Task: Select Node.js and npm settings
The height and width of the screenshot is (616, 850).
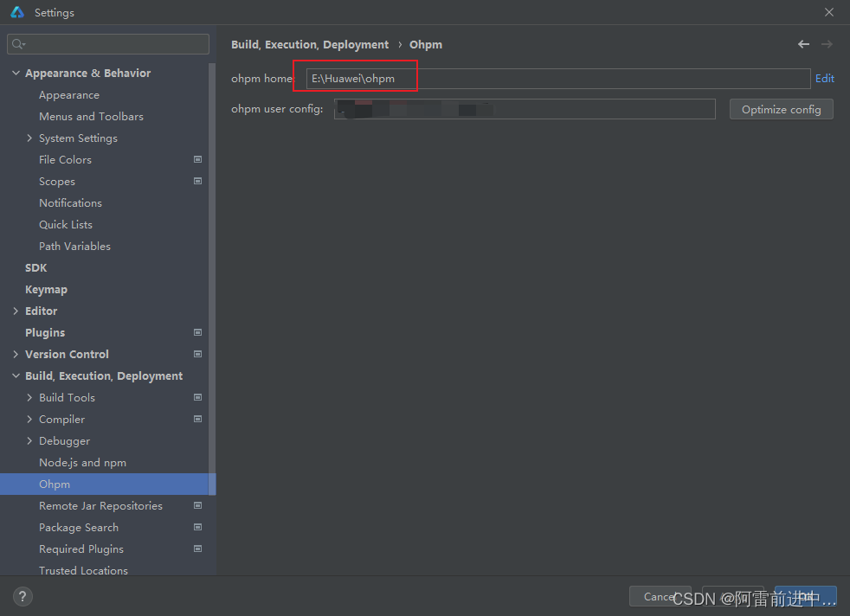Action: (82, 463)
